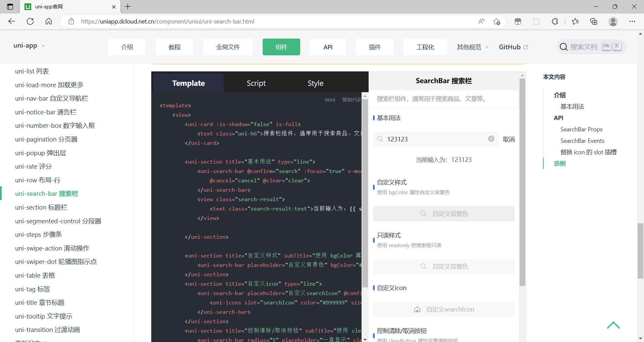
Task: Open uni-popup 弹出层 in the sidebar
Action: tap(40, 153)
